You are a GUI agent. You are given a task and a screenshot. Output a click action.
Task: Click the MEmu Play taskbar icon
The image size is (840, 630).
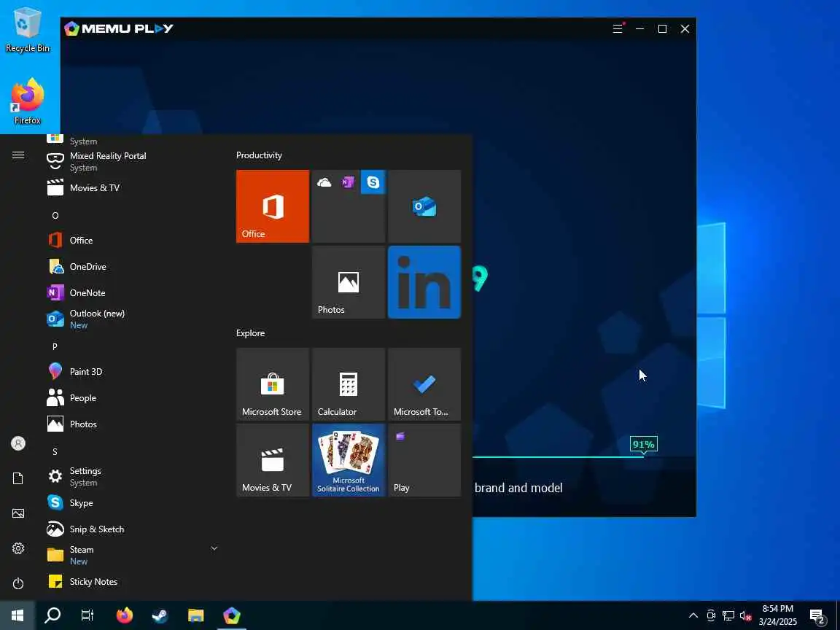231,615
